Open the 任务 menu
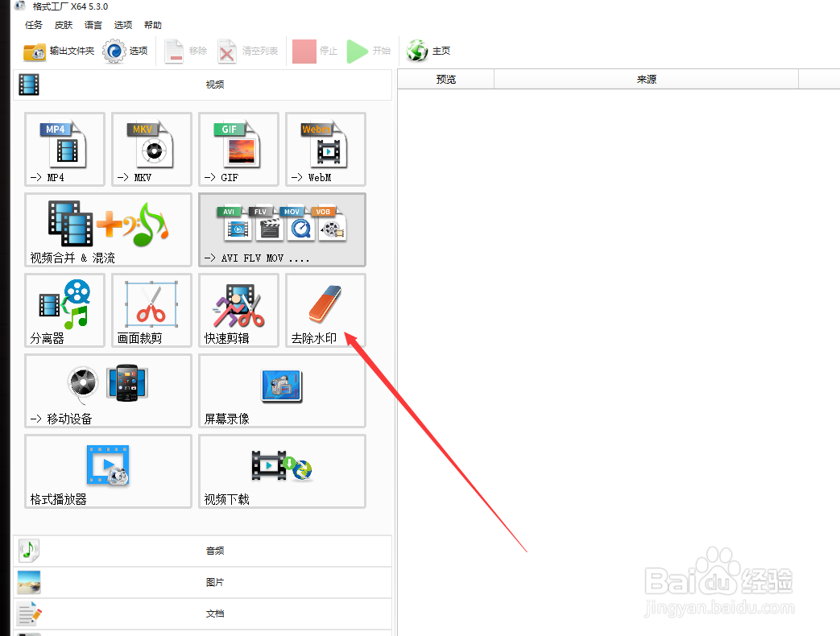The height and width of the screenshot is (636, 840). pos(33,25)
